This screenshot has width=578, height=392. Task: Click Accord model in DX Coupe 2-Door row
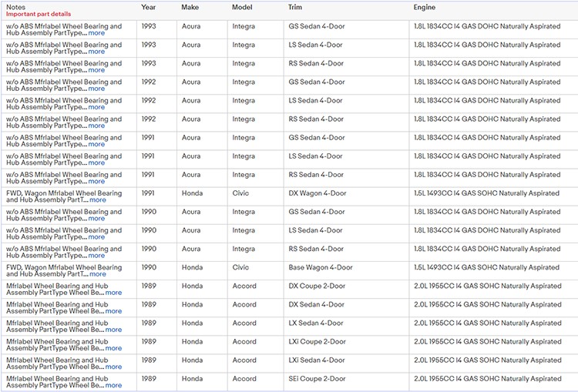[x=244, y=286]
